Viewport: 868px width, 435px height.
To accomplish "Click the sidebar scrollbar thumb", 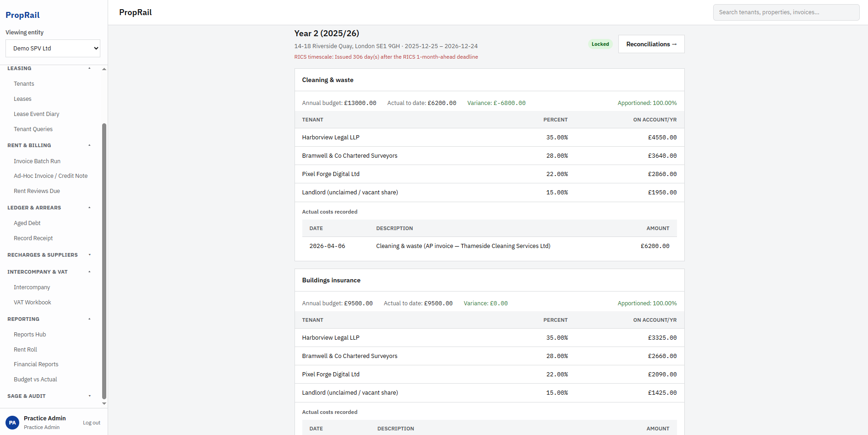I will pyautogui.click(x=104, y=261).
